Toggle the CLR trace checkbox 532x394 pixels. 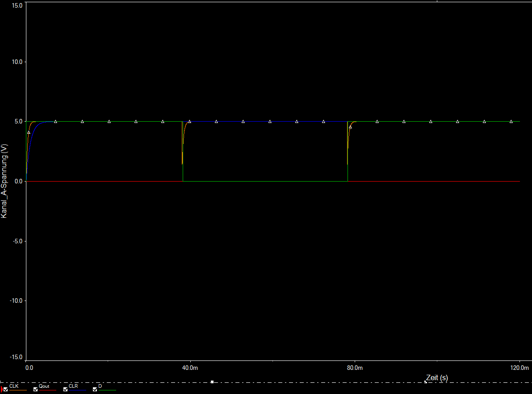point(66,389)
